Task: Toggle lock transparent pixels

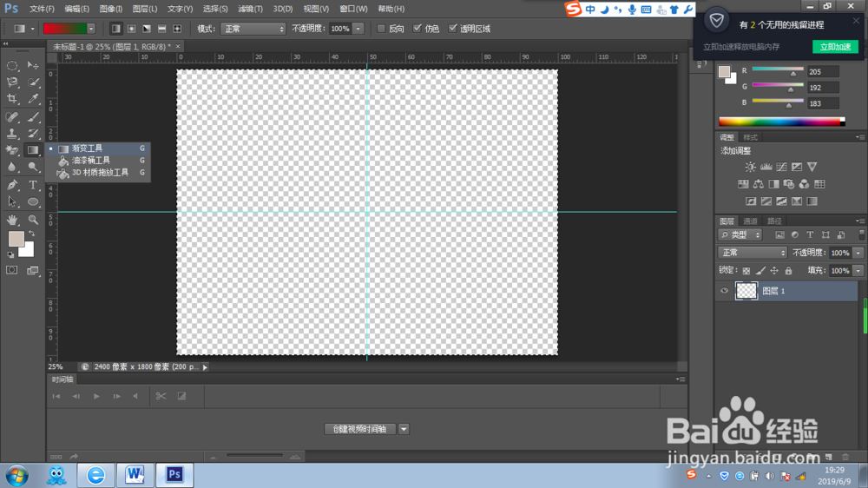Action: point(746,271)
